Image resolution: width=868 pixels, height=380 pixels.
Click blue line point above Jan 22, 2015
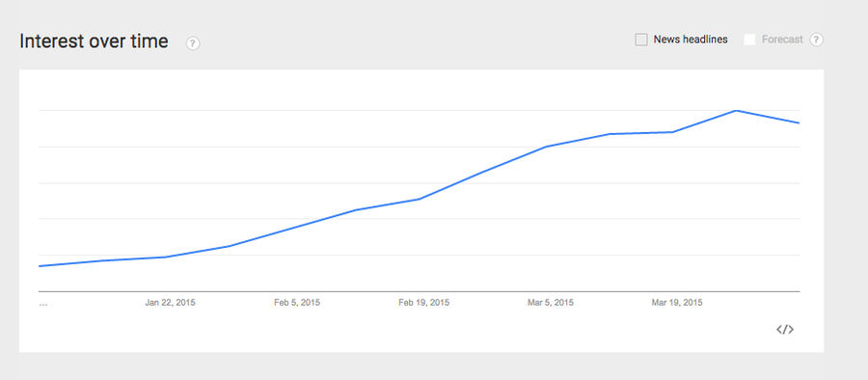point(166,257)
